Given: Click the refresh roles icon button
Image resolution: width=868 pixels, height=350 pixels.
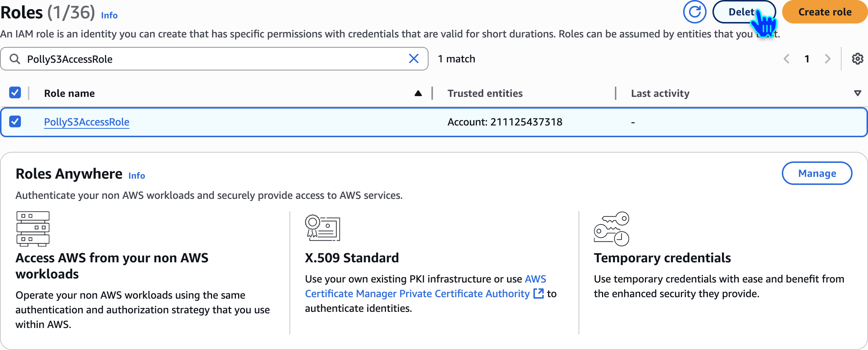Looking at the screenshot, I should click(694, 12).
